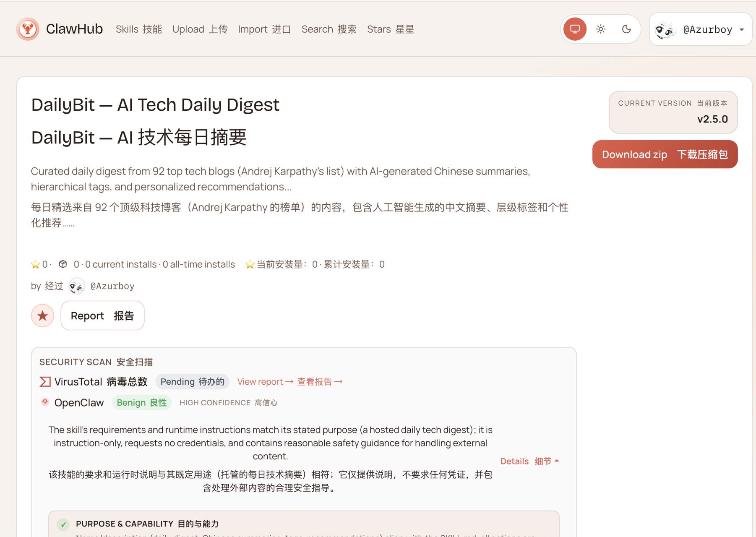Open the 查看报告 link
This screenshot has height=537, width=756.
pos(320,381)
